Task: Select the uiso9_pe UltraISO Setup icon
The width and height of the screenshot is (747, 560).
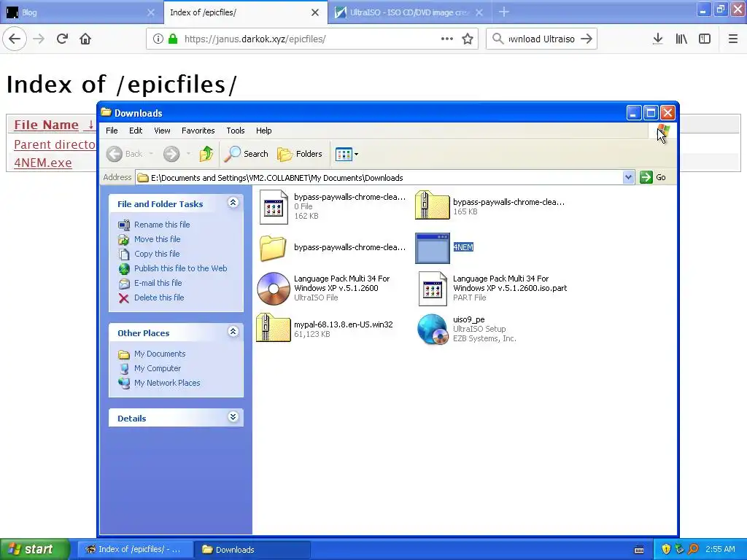Action: tap(433, 329)
